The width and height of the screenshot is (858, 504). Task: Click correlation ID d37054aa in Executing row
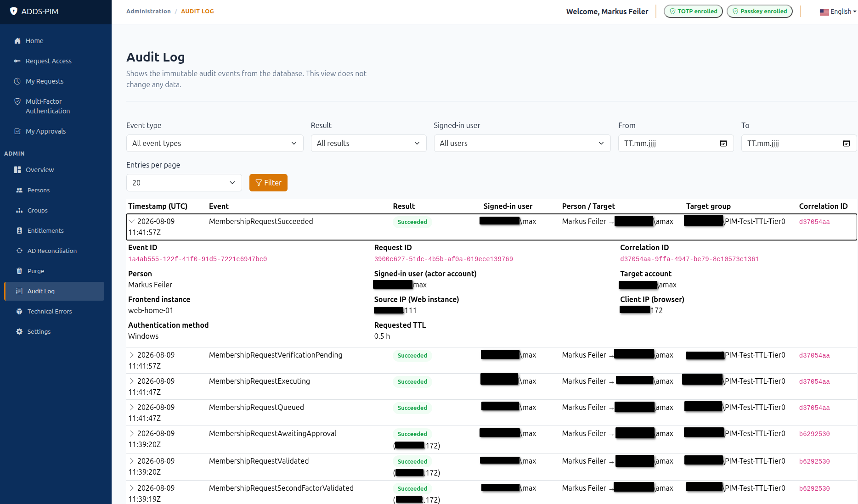pyautogui.click(x=814, y=381)
